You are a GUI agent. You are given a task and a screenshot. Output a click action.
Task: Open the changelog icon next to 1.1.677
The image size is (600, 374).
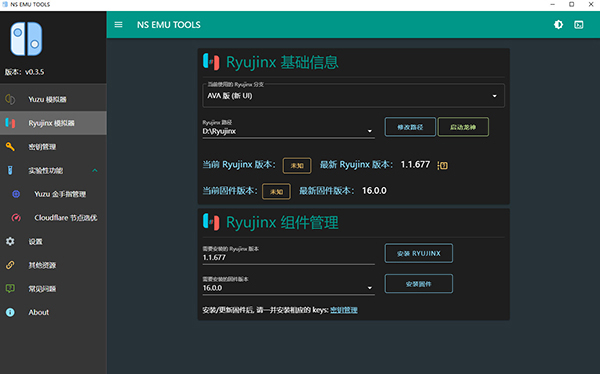tap(443, 165)
